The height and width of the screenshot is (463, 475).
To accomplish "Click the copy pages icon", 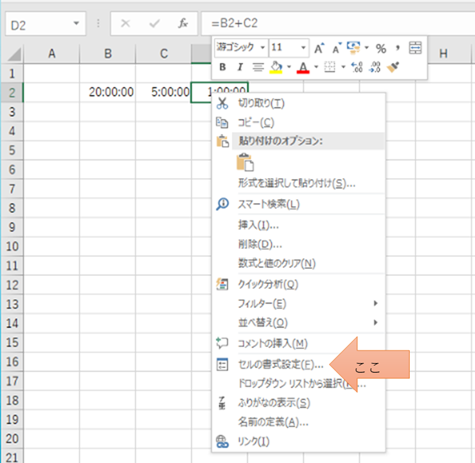I will (x=222, y=122).
